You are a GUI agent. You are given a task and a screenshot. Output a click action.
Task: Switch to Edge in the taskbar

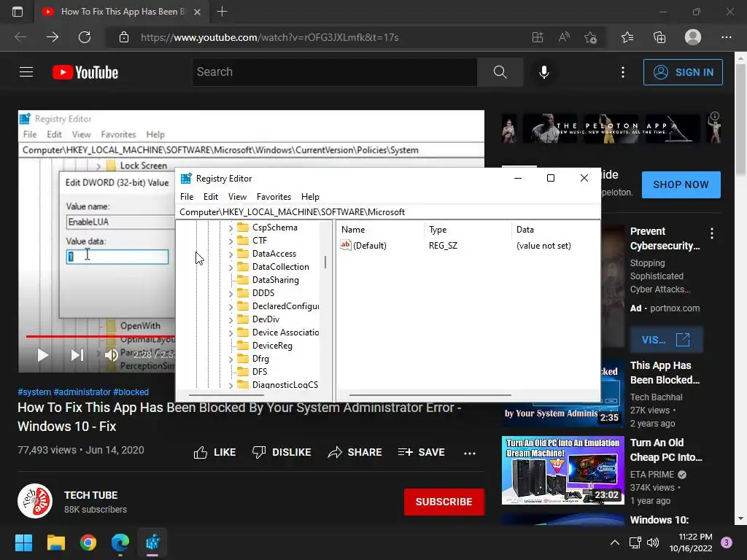pos(120,542)
